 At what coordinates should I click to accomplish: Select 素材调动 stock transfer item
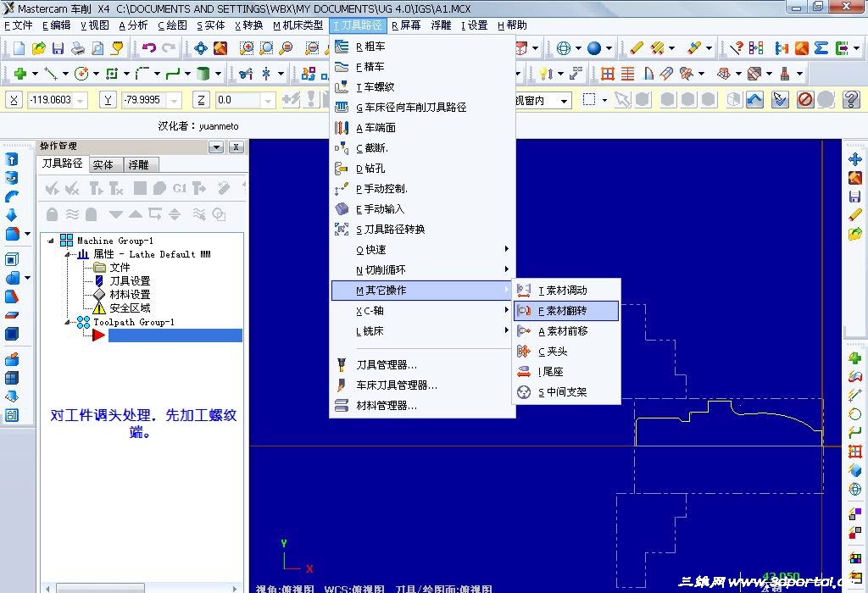point(566,291)
